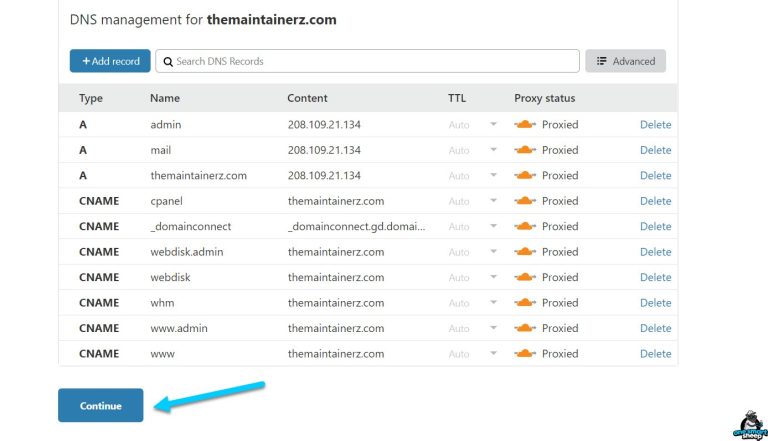This screenshot has width=768, height=441.
Task: Click the Add record button
Action: click(x=110, y=61)
